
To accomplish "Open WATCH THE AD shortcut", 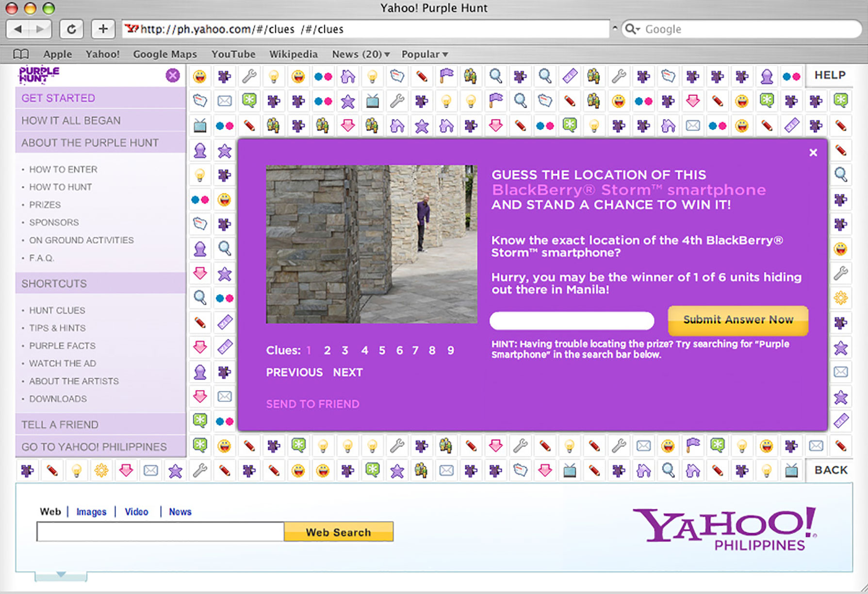I will tap(63, 363).
